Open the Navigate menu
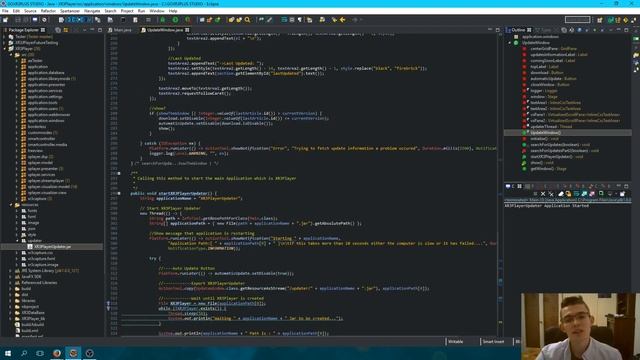The image size is (640, 360). click(x=92, y=11)
